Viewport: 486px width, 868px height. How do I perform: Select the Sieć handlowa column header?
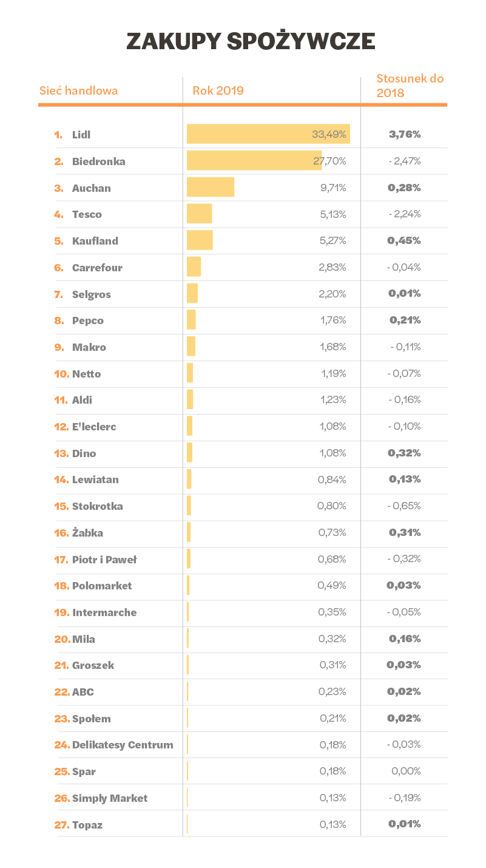click(79, 91)
